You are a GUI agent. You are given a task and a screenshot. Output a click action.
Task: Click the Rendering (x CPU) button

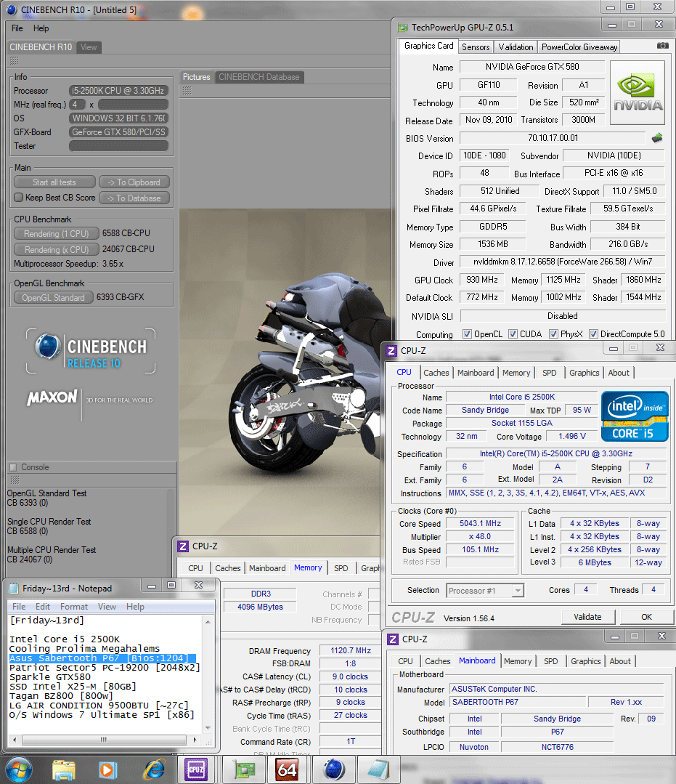pos(56,249)
